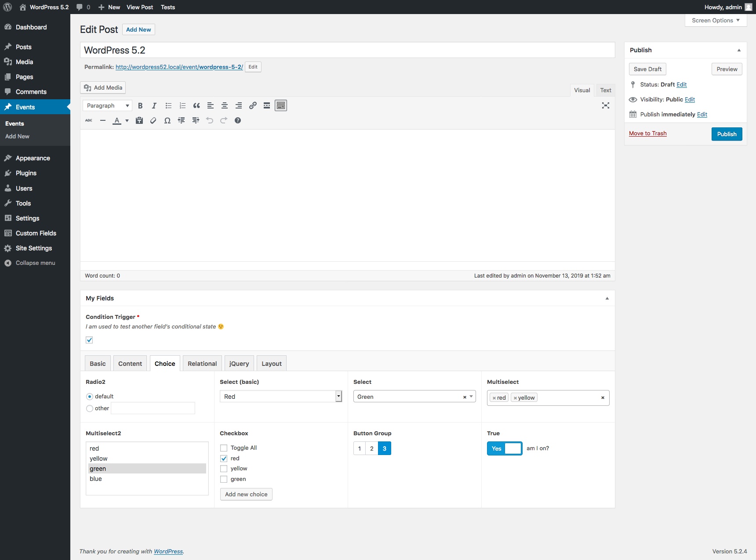
Task: Toggle bold formatting in editor toolbar
Action: click(140, 105)
